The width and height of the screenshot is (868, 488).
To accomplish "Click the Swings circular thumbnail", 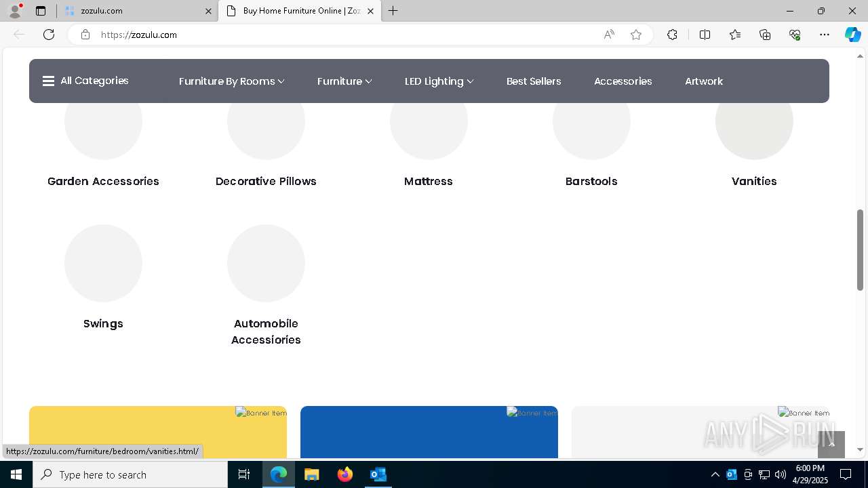I will click(x=103, y=263).
